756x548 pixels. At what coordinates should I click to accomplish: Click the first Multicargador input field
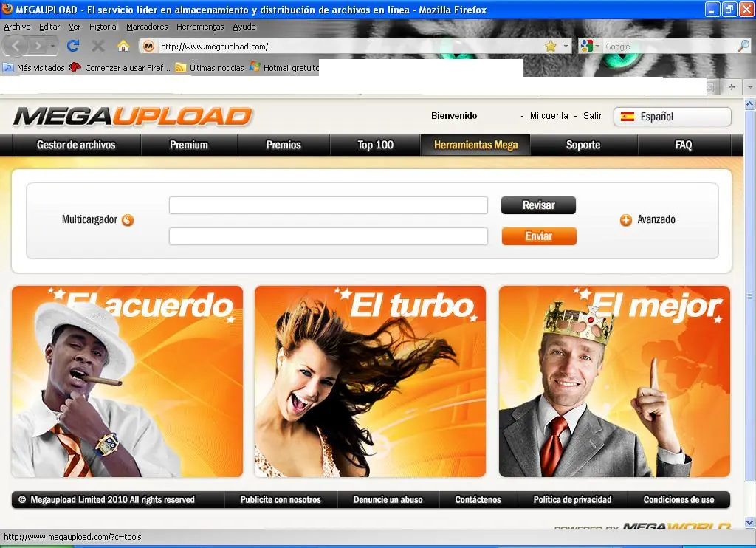[x=329, y=205]
